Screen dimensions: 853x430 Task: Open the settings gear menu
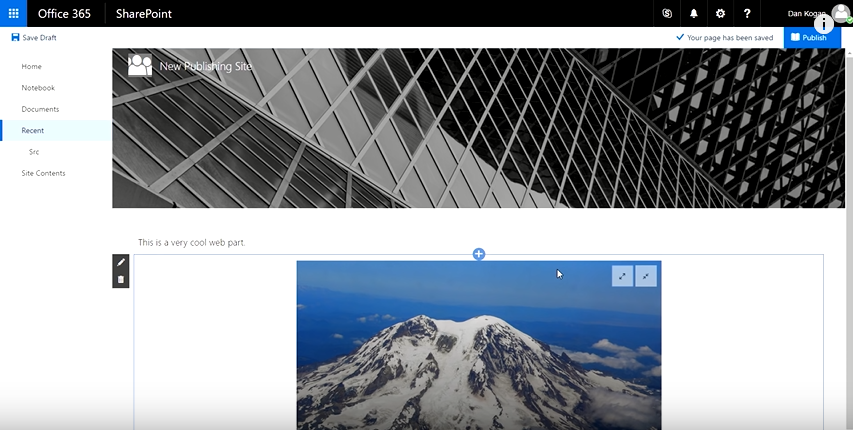(x=720, y=14)
